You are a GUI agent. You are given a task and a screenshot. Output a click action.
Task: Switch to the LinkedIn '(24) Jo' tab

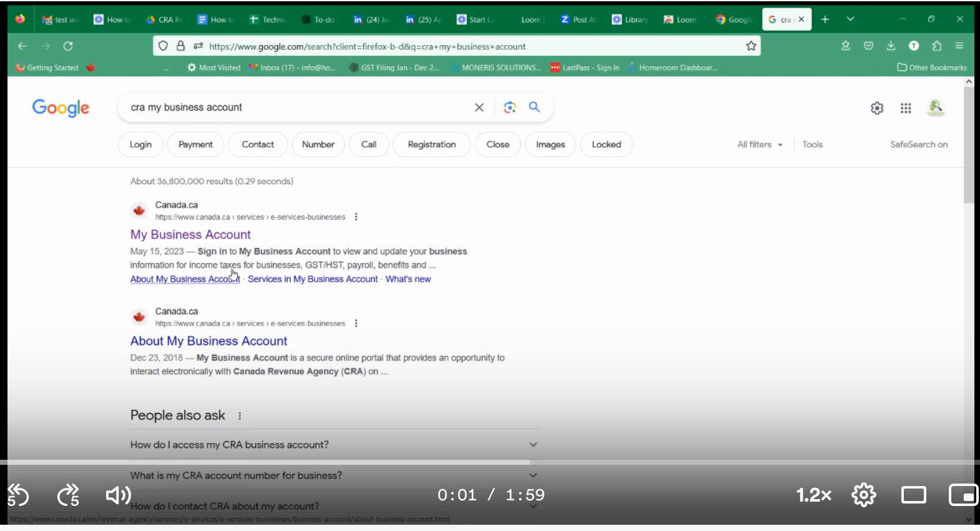(371, 19)
